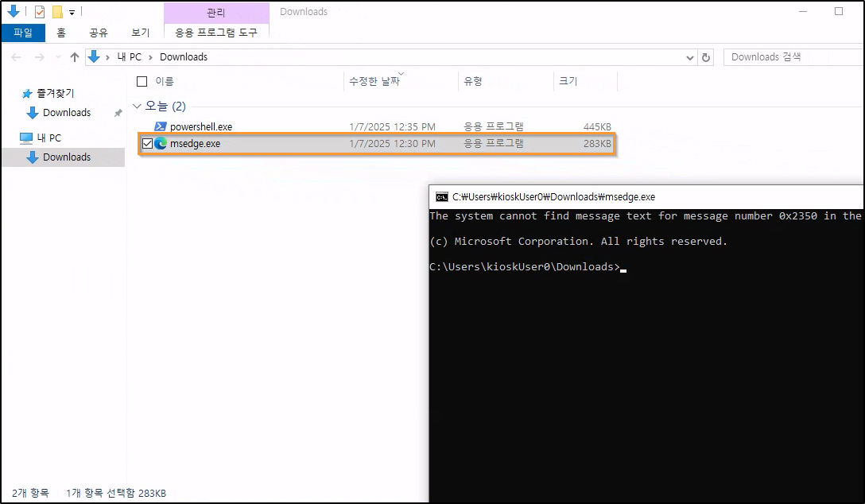
Task: Collapse the 오늘 (2) group
Action: [x=138, y=107]
